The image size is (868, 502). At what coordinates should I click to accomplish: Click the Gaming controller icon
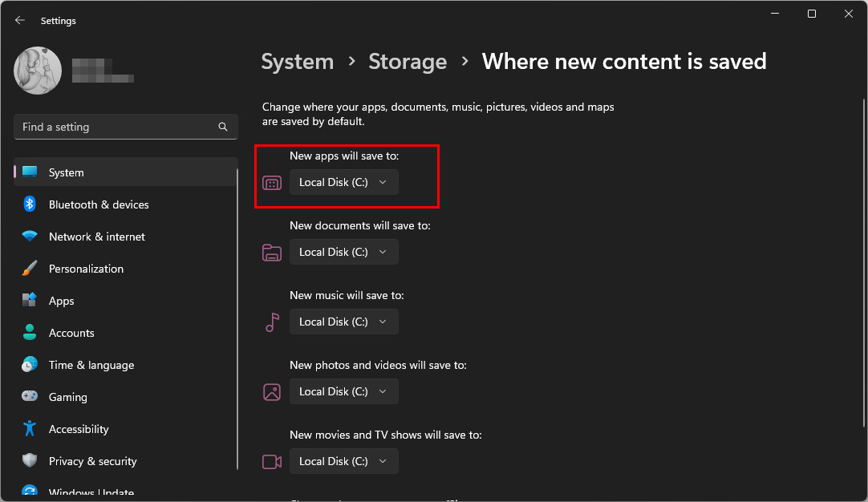[30, 397]
